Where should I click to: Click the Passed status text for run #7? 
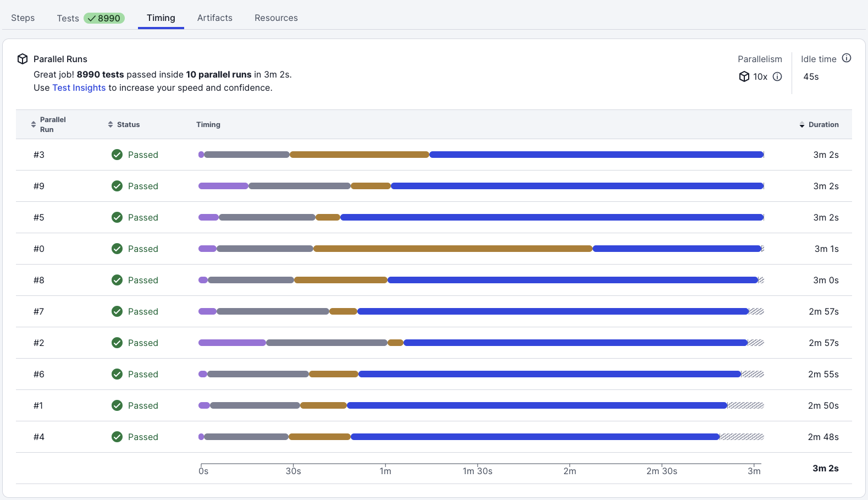click(143, 311)
